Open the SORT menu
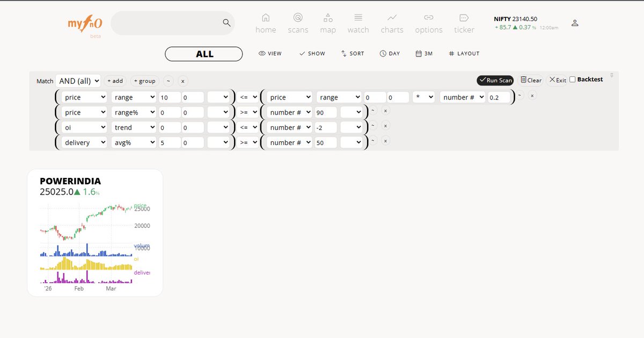 [x=353, y=54]
